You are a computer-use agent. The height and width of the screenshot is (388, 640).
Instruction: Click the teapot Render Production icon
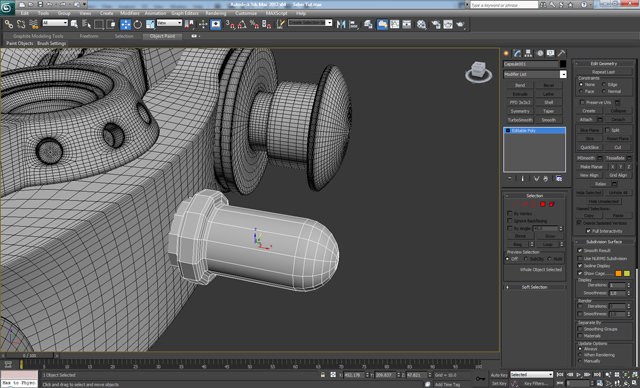tap(461, 24)
